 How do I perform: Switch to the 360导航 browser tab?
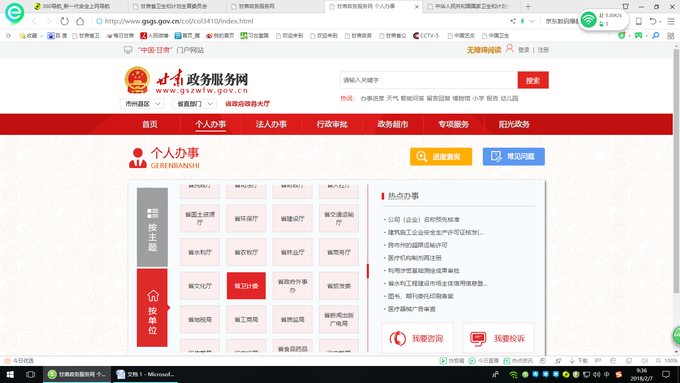pos(78,7)
